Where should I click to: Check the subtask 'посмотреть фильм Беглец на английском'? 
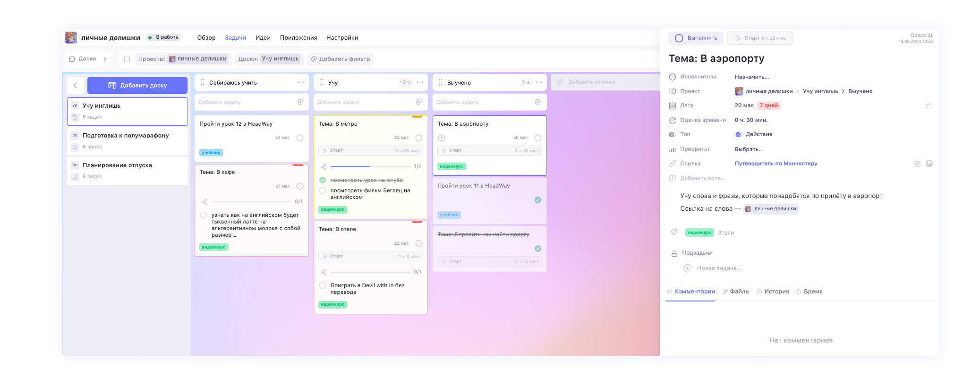(x=323, y=190)
